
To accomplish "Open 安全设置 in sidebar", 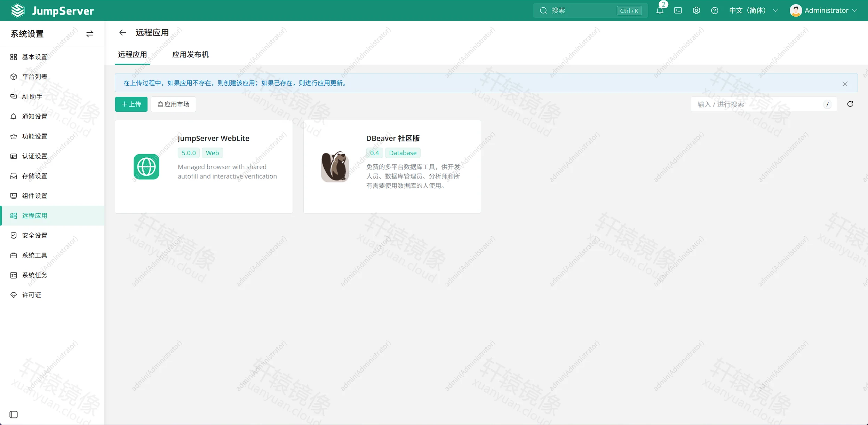I will (52, 235).
